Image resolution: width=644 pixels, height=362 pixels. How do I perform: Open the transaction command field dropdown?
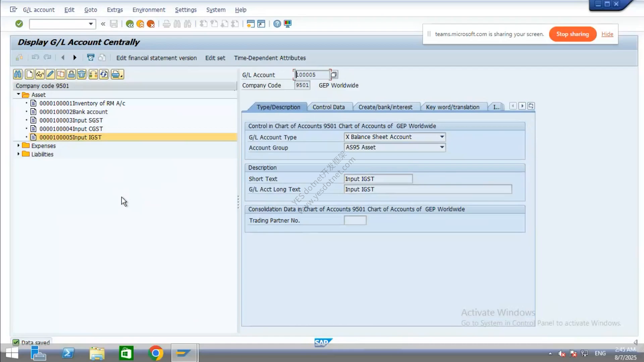(91, 24)
